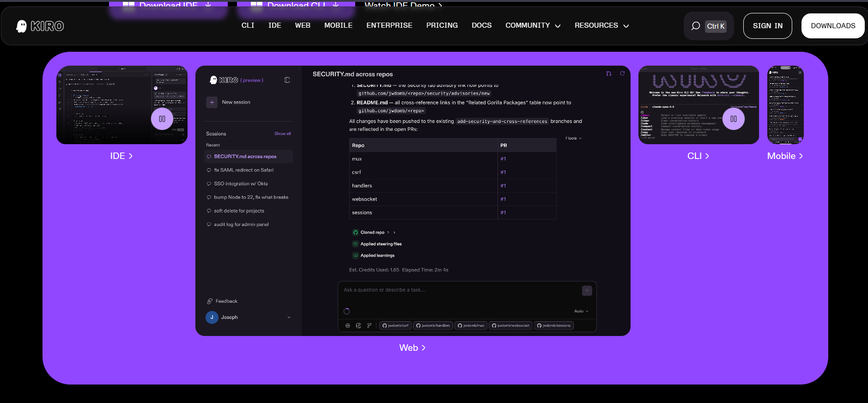Select the soft delete for projects session
Image resolution: width=868 pixels, height=403 pixels.
coord(249,211)
